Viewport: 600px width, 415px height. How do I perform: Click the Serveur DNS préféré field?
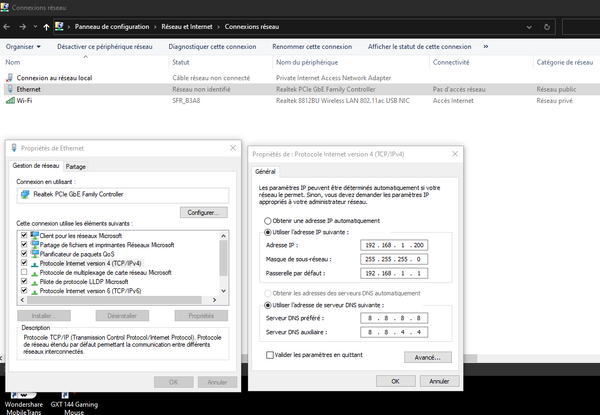394,318
